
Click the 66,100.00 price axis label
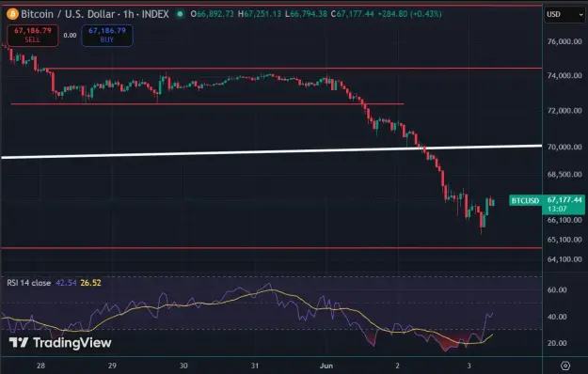pyautogui.click(x=564, y=220)
